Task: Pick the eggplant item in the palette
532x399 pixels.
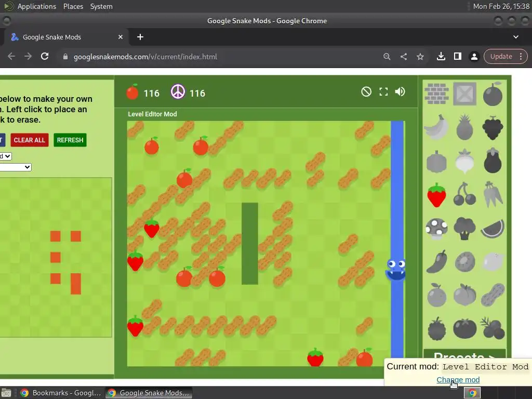Action: [x=493, y=161]
